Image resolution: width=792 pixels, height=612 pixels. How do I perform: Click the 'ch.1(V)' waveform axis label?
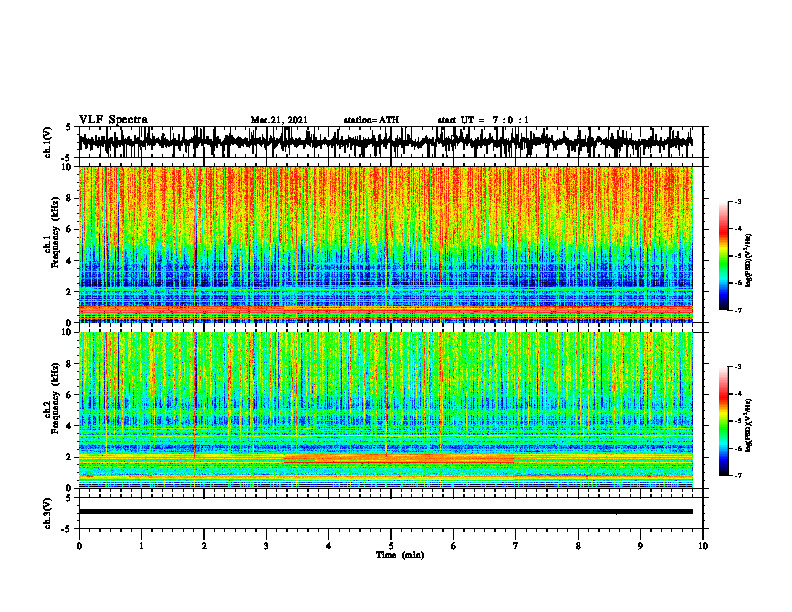[x=48, y=142]
